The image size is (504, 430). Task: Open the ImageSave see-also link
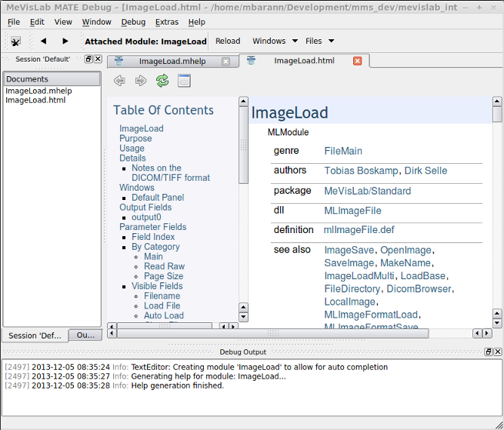(x=349, y=250)
